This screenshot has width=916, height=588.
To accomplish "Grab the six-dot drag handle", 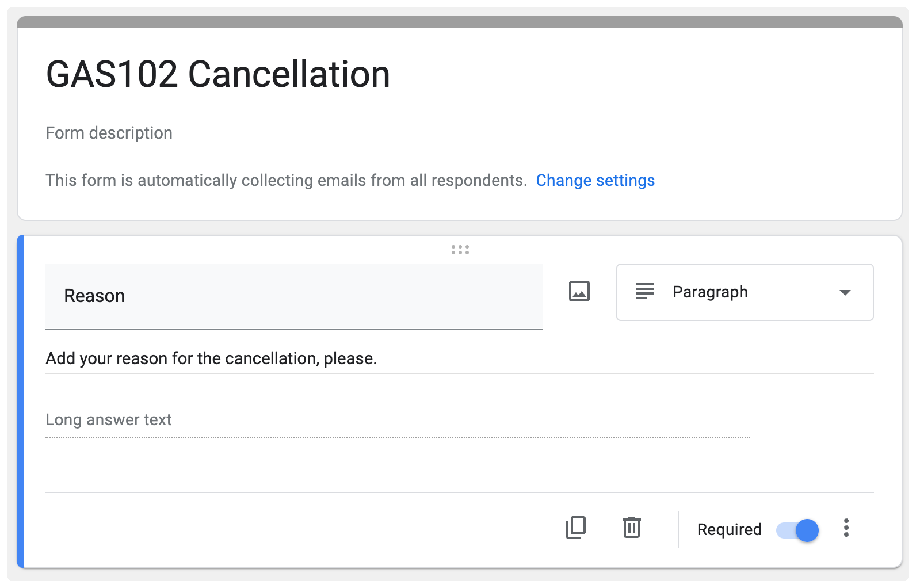I will (460, 250).
